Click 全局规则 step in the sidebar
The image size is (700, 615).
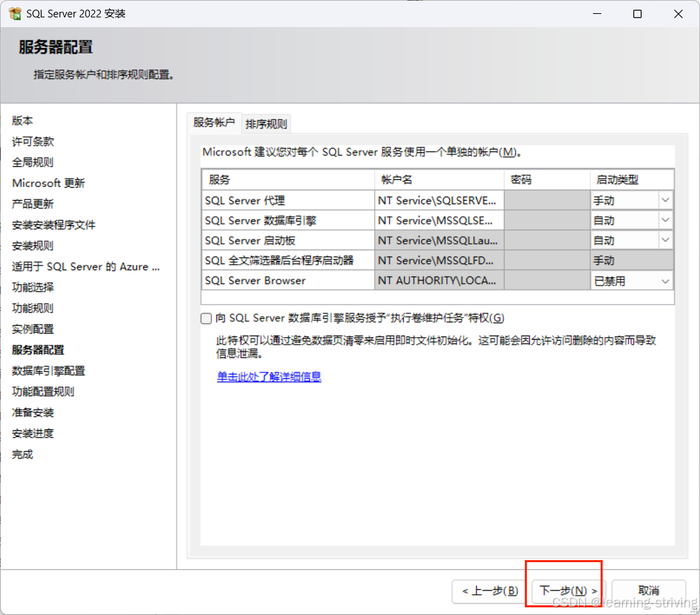[x=33, y=162]
